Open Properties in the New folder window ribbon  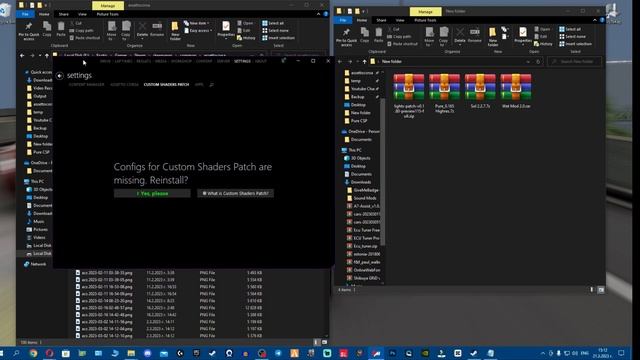coord(523,35)
